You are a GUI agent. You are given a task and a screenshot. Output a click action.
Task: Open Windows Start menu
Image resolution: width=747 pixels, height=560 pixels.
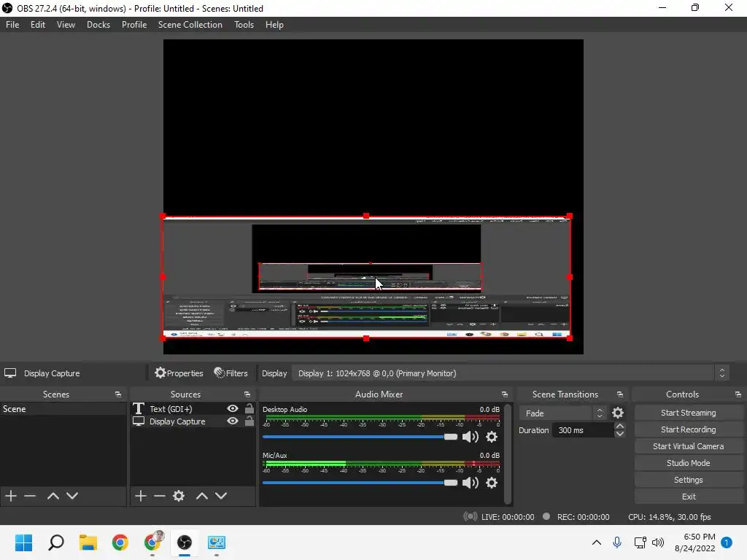[x=23, y=542]
